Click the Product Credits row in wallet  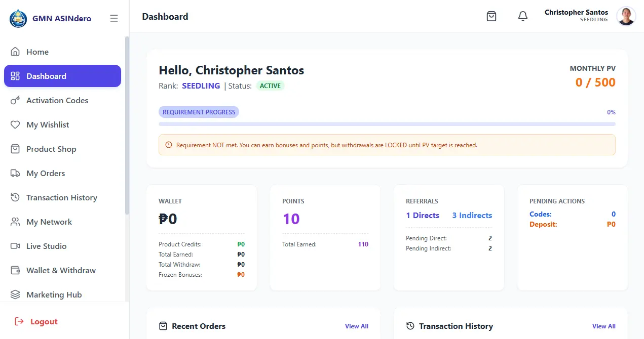coord(202,244)
